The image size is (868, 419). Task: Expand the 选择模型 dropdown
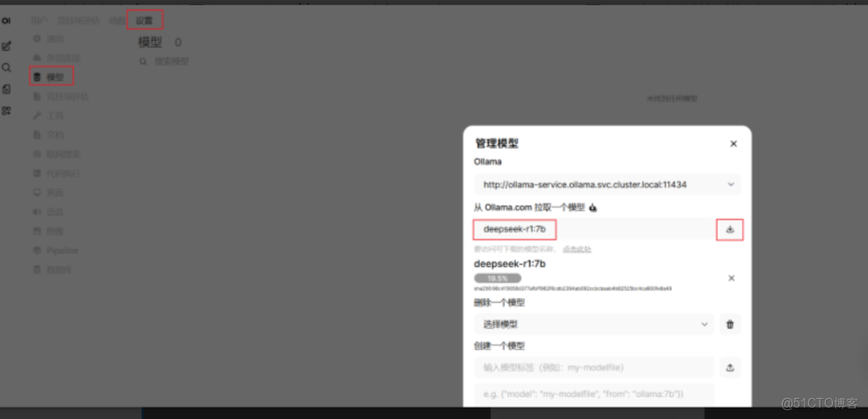point(594,324)
